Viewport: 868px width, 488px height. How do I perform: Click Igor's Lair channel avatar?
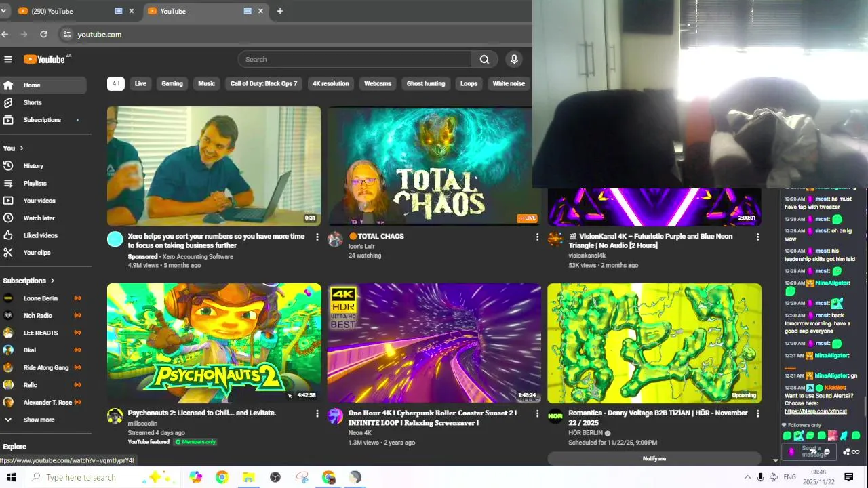tap(336, 239)
